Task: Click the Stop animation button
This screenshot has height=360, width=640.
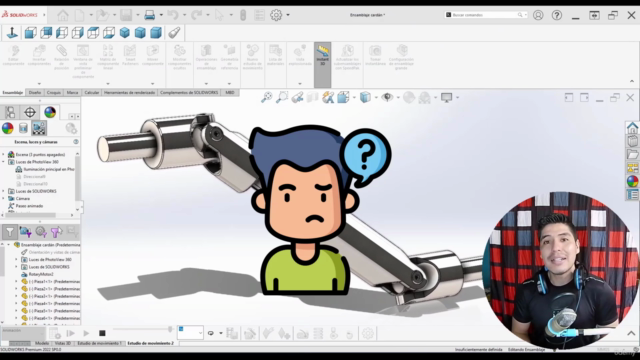Action: coord(102,333)
